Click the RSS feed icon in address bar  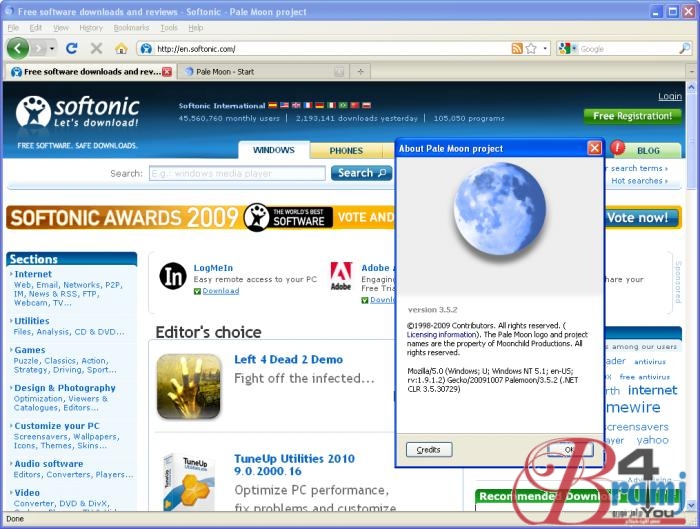pos(517,48)
